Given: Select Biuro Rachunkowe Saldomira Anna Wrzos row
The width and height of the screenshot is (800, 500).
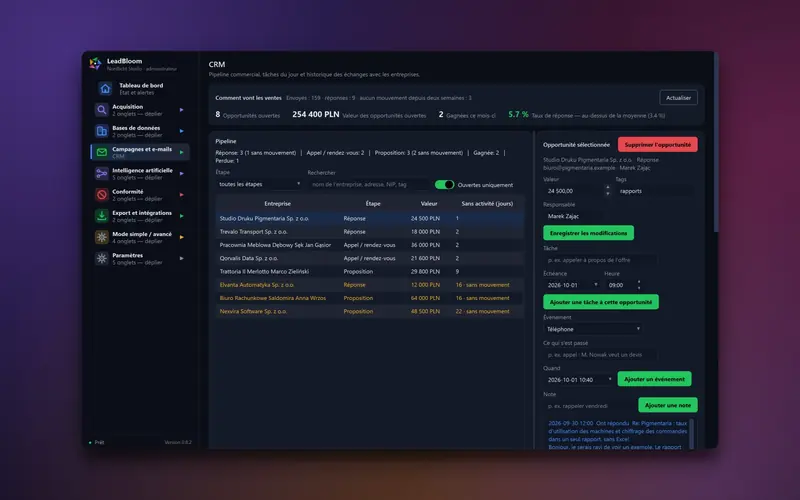Looking at the screenshot, I should (x=370, y=298).
